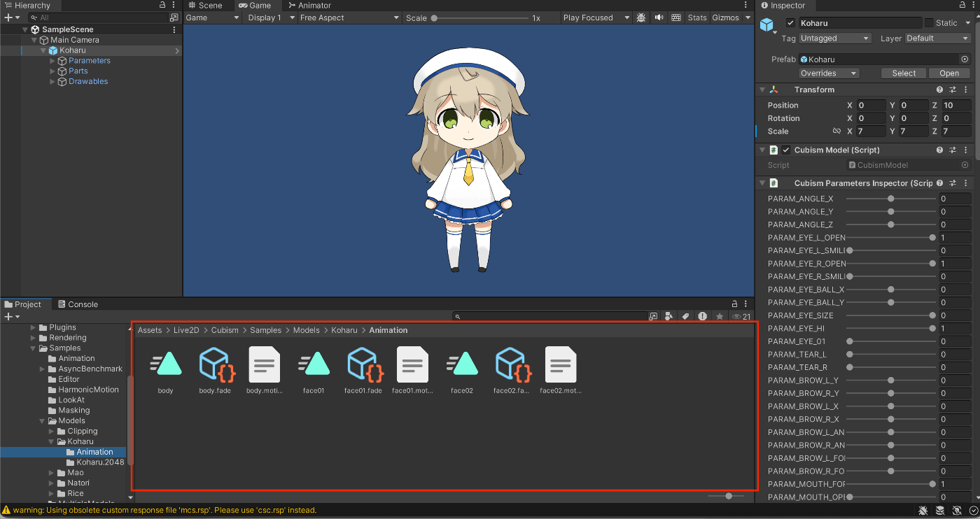Switch to the Console tab
Image resolution: width=980 pixels, height=519 pixels.
coord(78,304)
